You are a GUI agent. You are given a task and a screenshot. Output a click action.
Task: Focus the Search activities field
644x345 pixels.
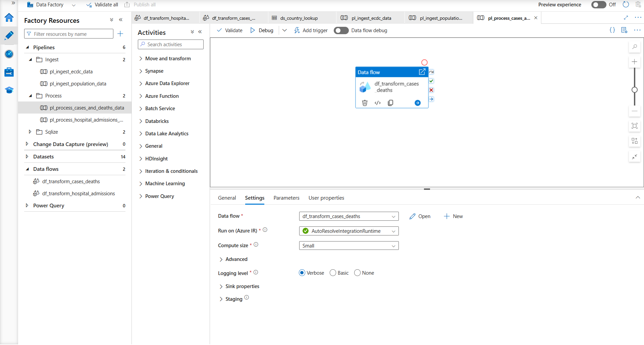click(x=171, y=45)
